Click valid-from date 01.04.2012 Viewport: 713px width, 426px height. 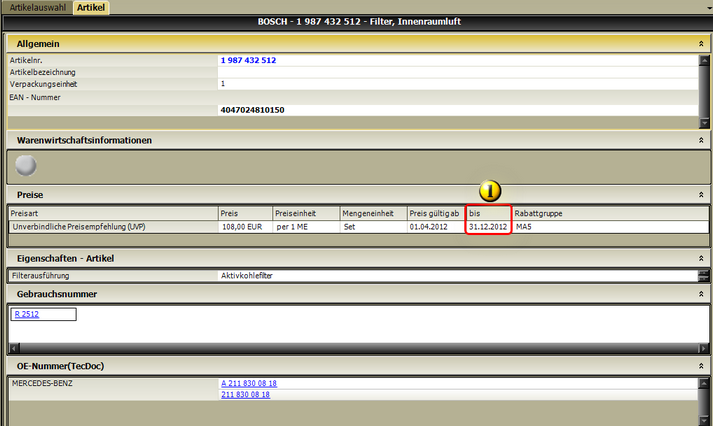click(428, 227)
